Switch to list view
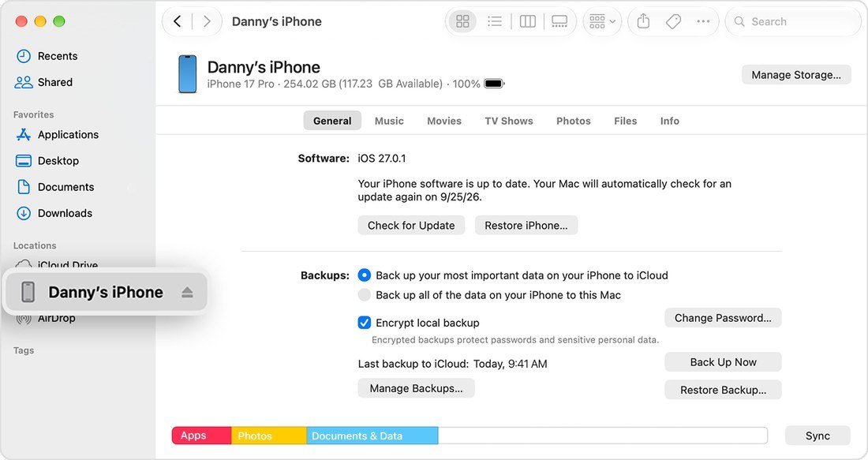Image resolution: width=868 pixels, height=460 pixels. [494, 21]
